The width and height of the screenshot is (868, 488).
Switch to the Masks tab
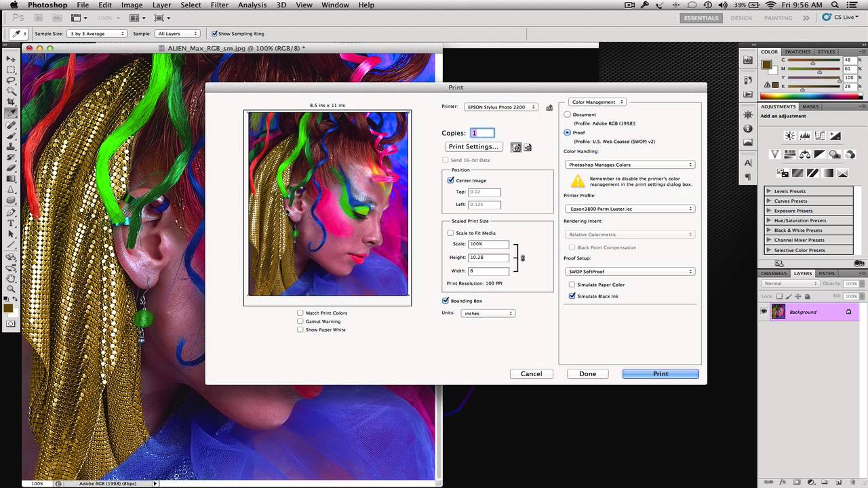(x=810, y=106)
